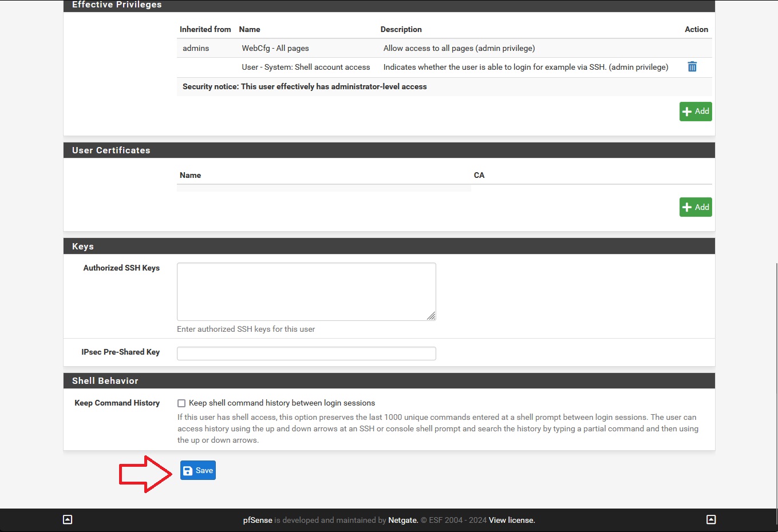Click the 'Inherited from' column header
778x532 pixels.
tap(206, 29)
